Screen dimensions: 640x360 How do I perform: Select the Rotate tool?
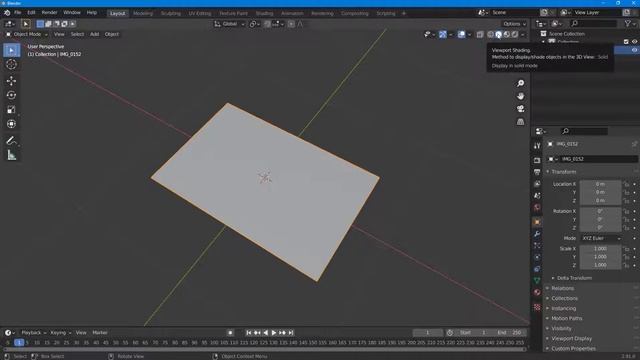point(11,95)
